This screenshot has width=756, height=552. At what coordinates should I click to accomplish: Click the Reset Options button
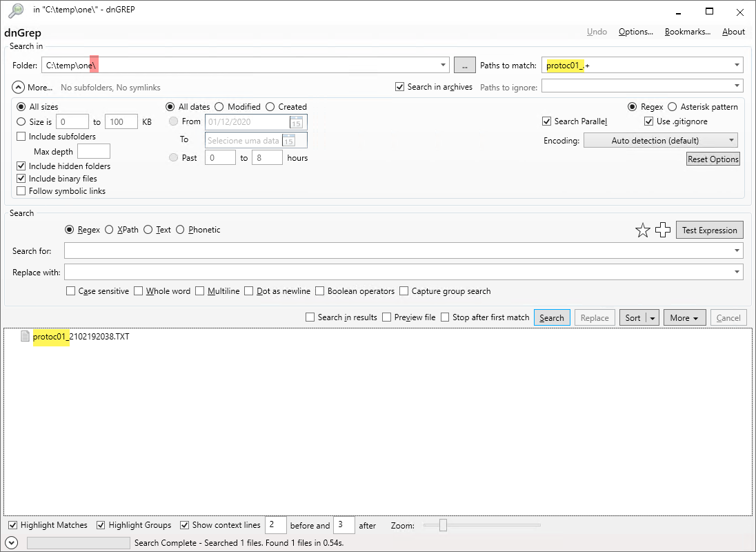coord(713,159)
